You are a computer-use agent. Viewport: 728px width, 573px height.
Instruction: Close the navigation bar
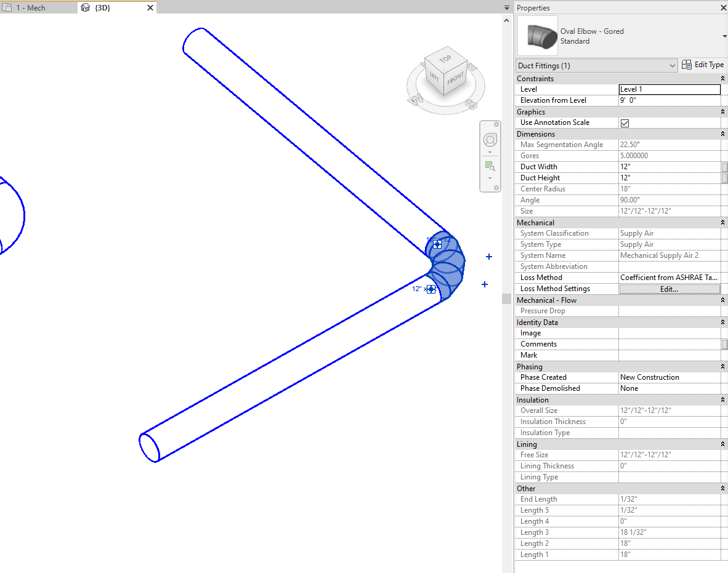pos(496,124)
